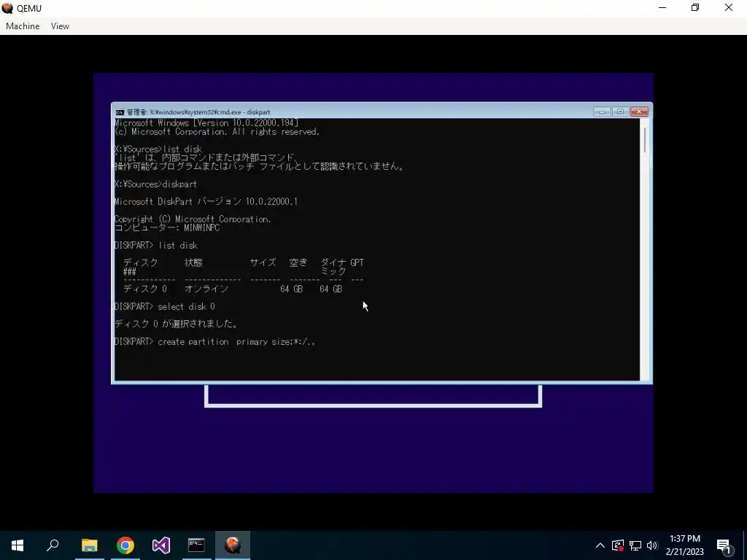
Task: Show hidden system tray icons
Action: 600,545
